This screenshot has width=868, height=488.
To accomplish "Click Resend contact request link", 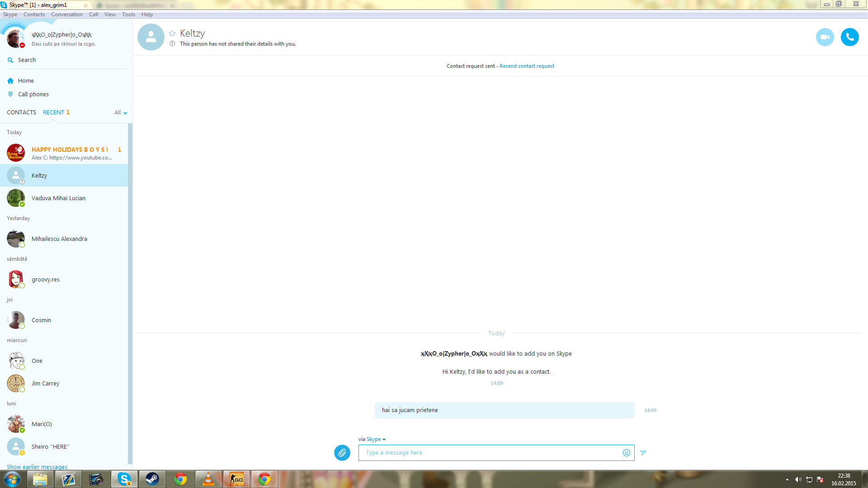I will tap(527, 66).
